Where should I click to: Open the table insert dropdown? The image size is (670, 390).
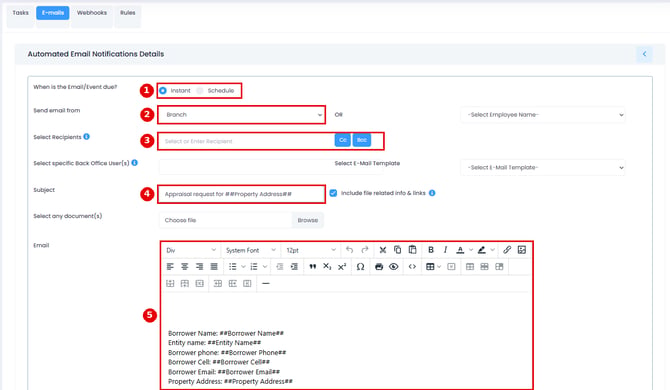pyautogui.click(x=433, y=267)
